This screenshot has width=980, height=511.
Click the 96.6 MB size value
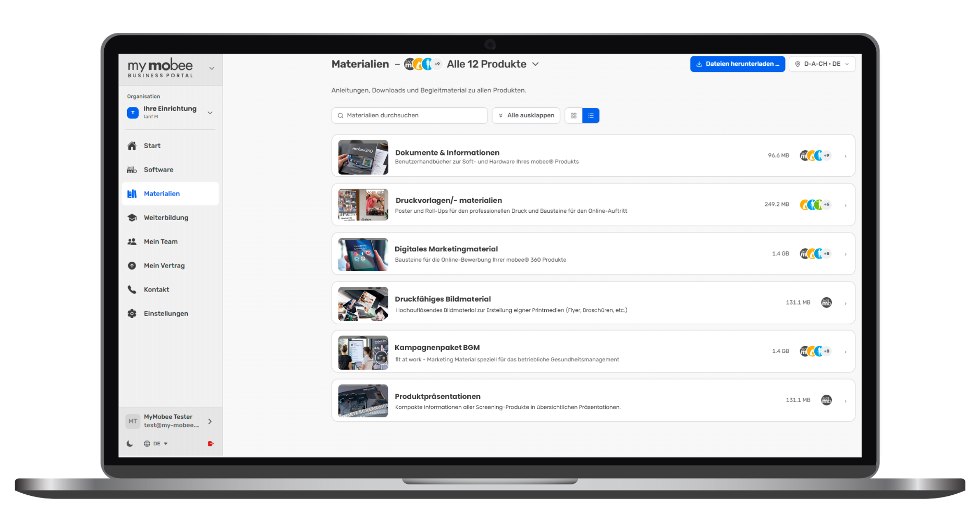(x=778, y=155)
